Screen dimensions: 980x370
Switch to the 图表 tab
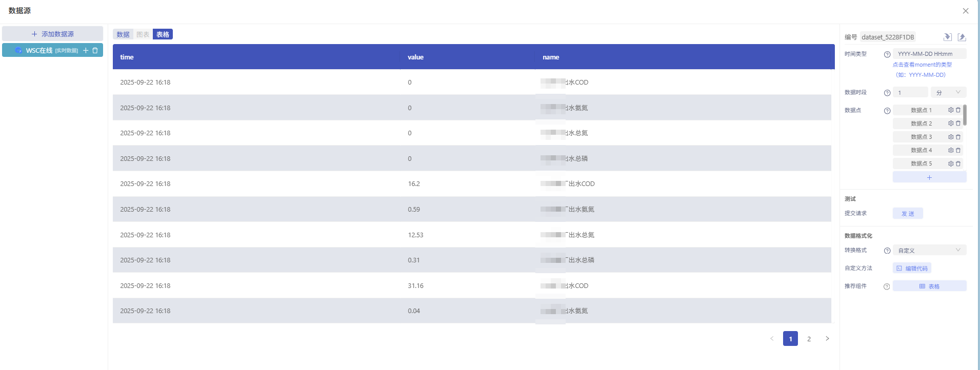pyautogui.click(x=143, y=34)
